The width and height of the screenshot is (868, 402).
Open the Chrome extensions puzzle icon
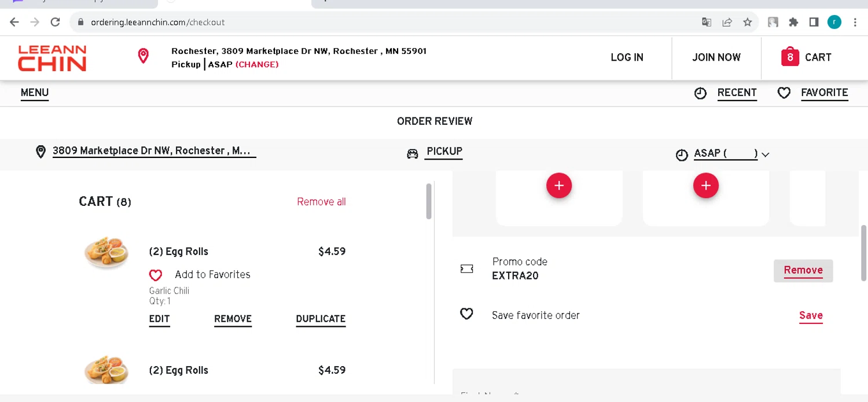click(793, 22)
